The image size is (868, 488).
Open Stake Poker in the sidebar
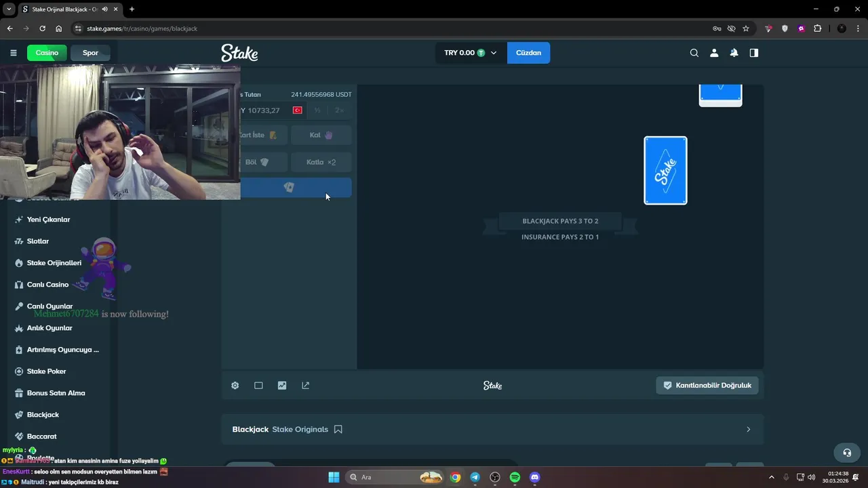pyautogui.click(x=46, y=371)
